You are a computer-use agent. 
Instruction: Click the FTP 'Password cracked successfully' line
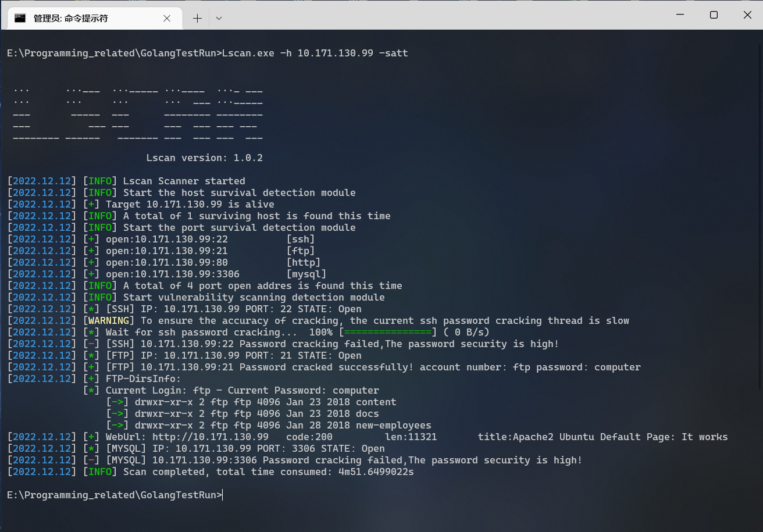click(324, 367)
